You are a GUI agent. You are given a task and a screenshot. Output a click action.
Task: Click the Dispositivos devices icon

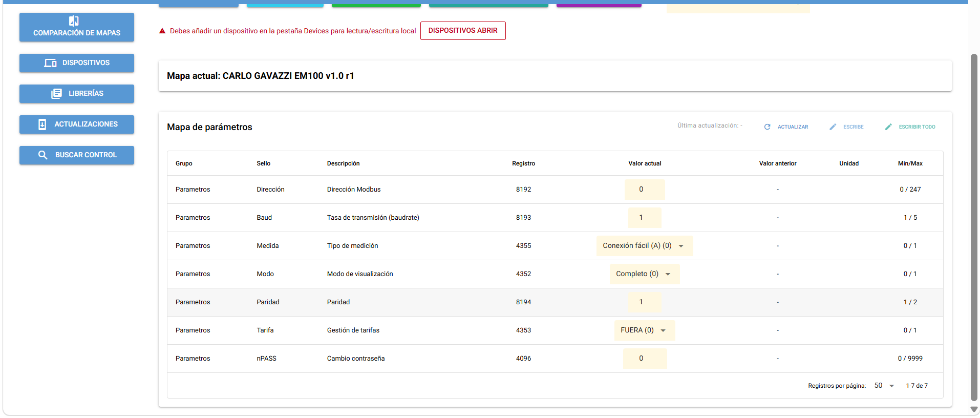(x=50, y=63)
